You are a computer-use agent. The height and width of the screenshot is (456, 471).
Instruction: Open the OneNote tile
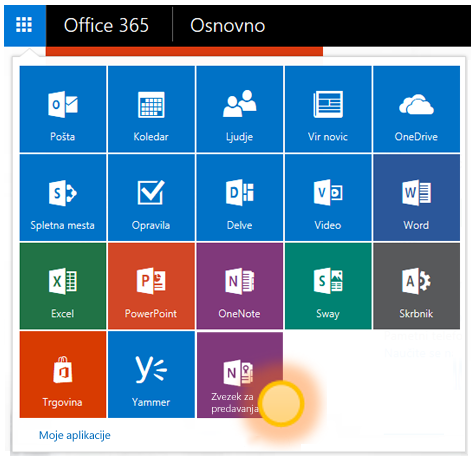coord(240,286)
